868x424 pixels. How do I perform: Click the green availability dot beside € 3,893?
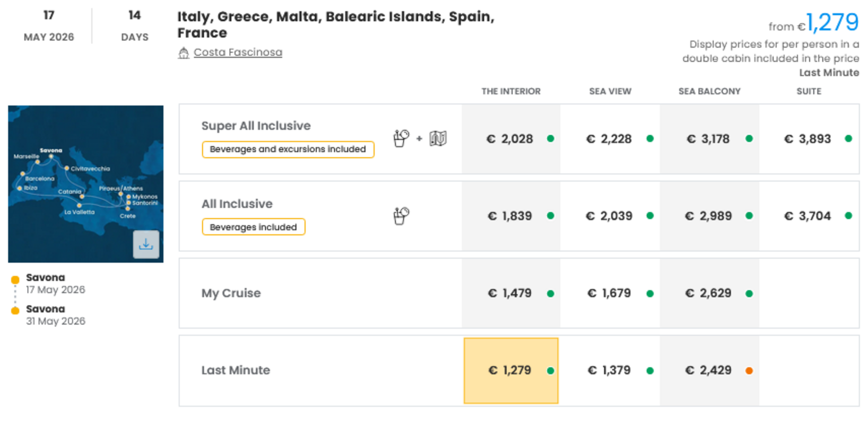848,139
